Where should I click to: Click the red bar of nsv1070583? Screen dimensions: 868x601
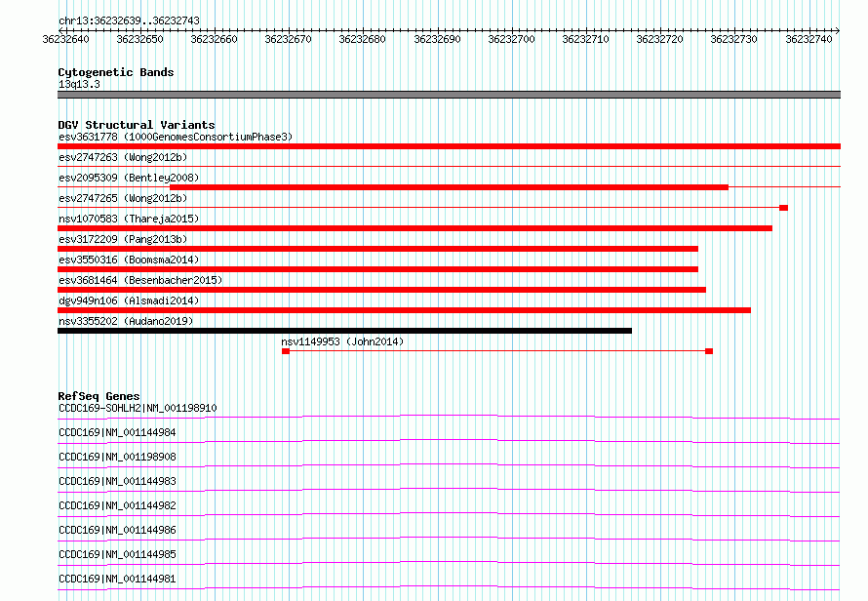pos(414,228)
